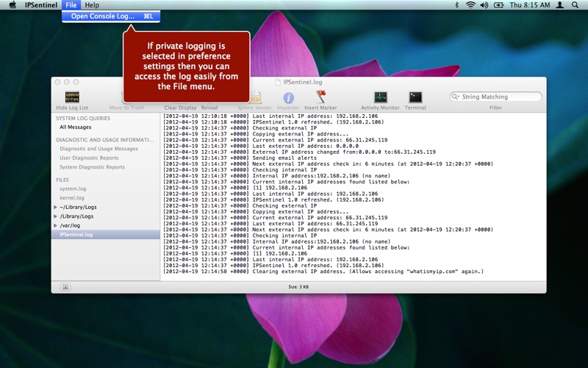Choose Open Console Log... menu item
The height and width of the screenshot is (368, 588).
click(111, 16)
